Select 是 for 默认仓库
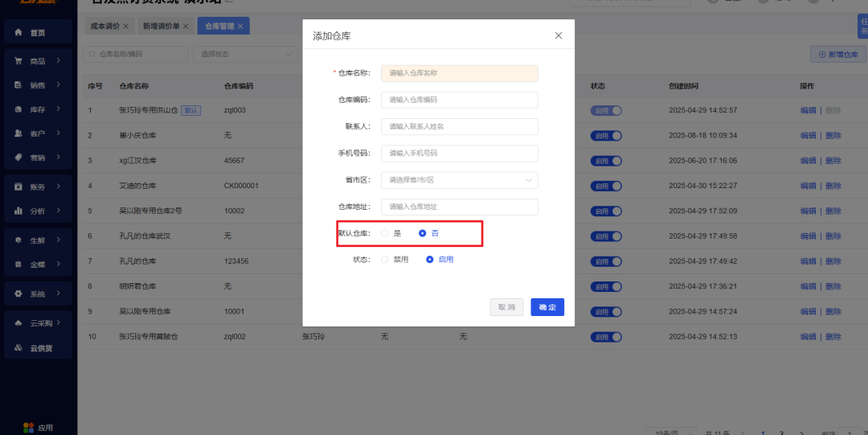Image resolution: width=868 pixels, height=435 pixels. point(385,233)
